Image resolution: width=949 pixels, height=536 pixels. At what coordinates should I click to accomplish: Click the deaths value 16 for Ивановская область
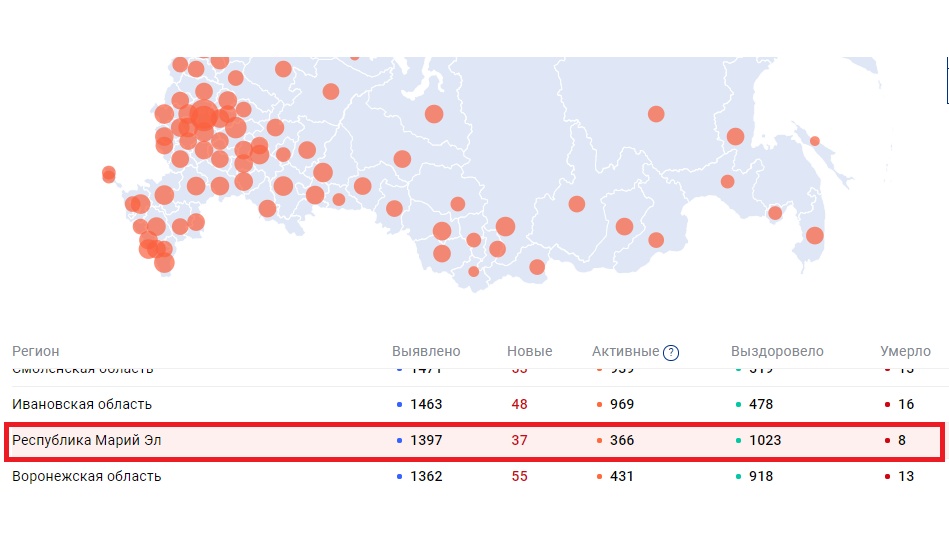[906, 404]
